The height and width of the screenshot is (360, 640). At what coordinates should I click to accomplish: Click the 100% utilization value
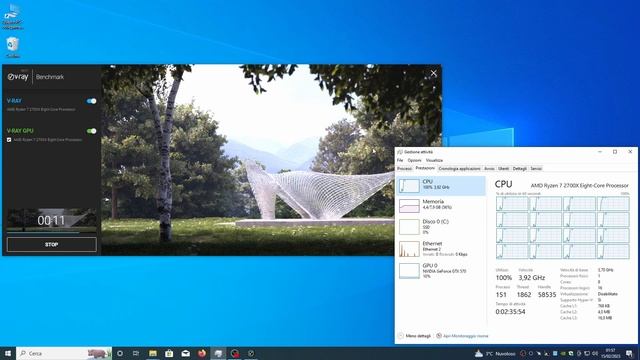[503, 278]
